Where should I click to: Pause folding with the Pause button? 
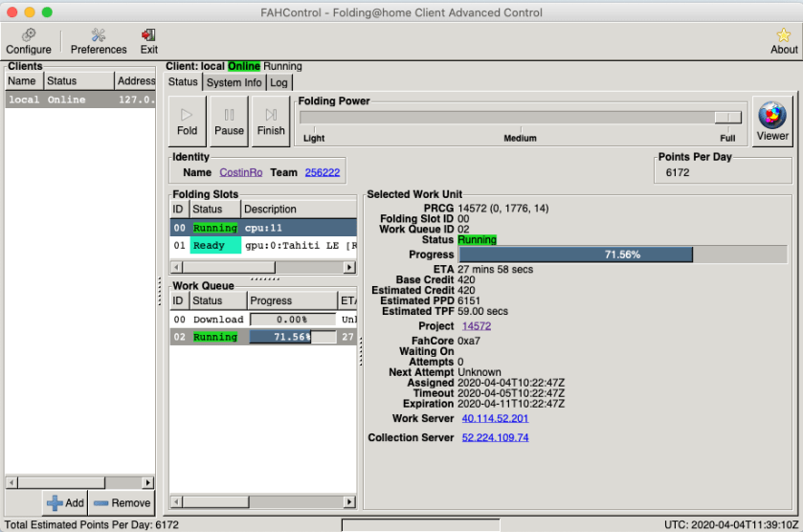229,122
